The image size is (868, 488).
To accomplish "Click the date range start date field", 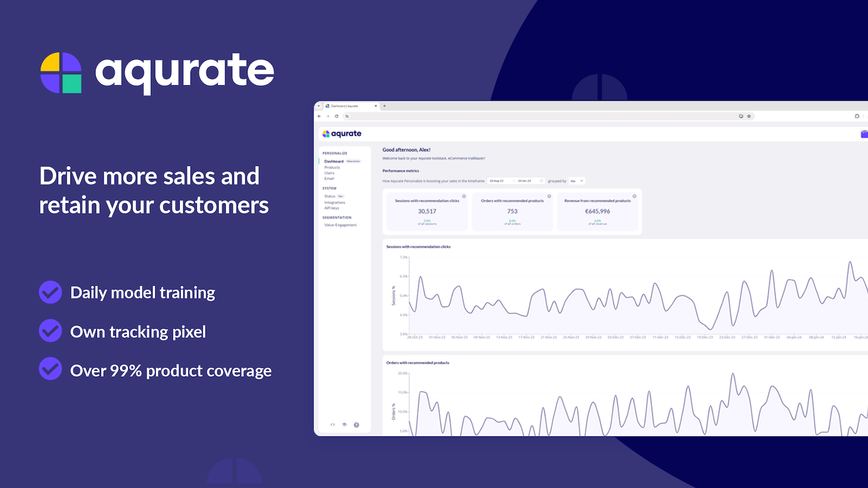I will 497,181.
